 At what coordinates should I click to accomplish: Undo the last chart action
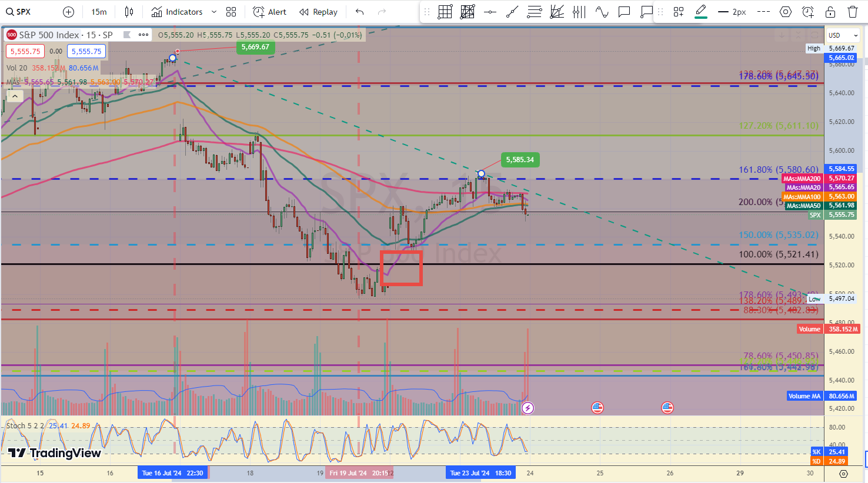pyautogui.click(x=360, y=12)
